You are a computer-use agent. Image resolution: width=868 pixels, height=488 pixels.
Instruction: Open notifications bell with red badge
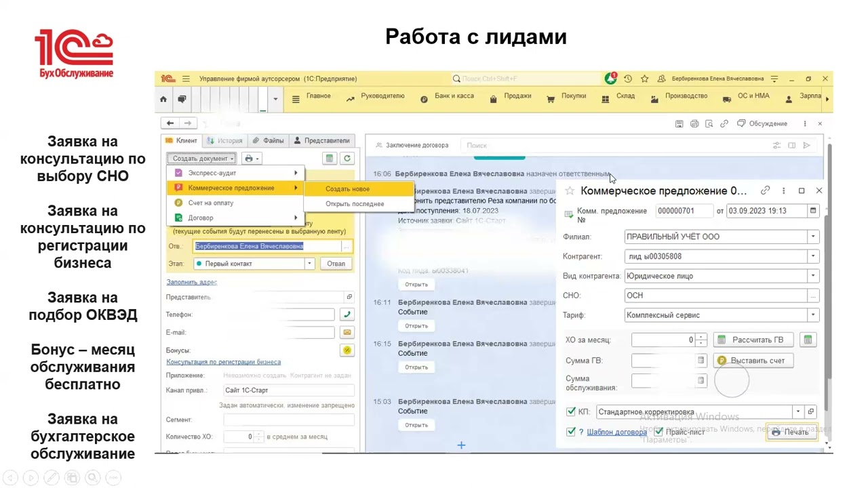tap(611, 79)
